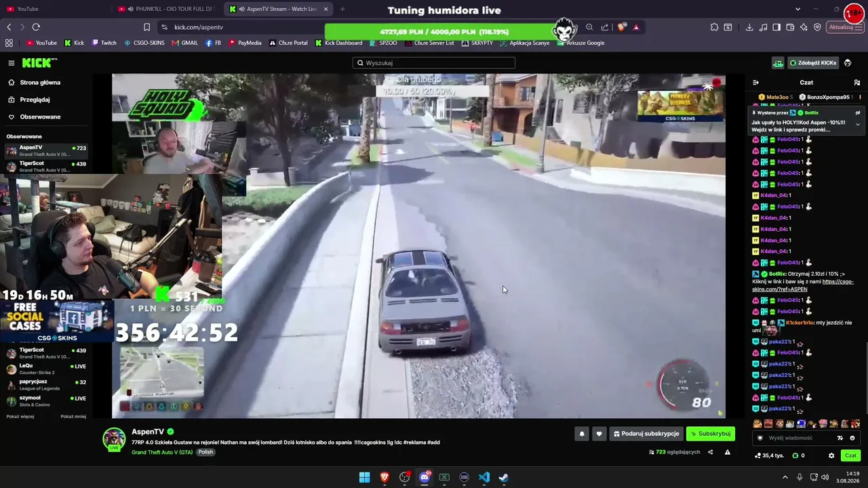868x488 pixels.
Task: Click the Wyszukaj search field
Action: pos(434,63)
